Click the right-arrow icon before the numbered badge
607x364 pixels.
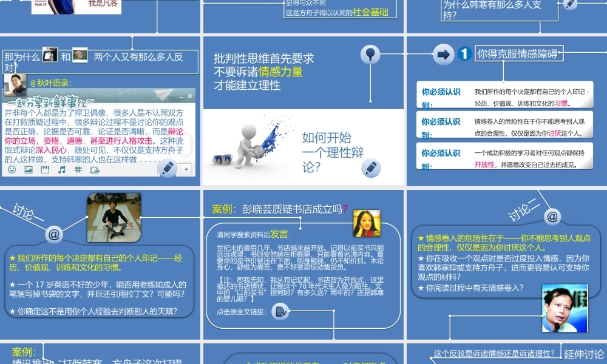click(x=444, y=54)
